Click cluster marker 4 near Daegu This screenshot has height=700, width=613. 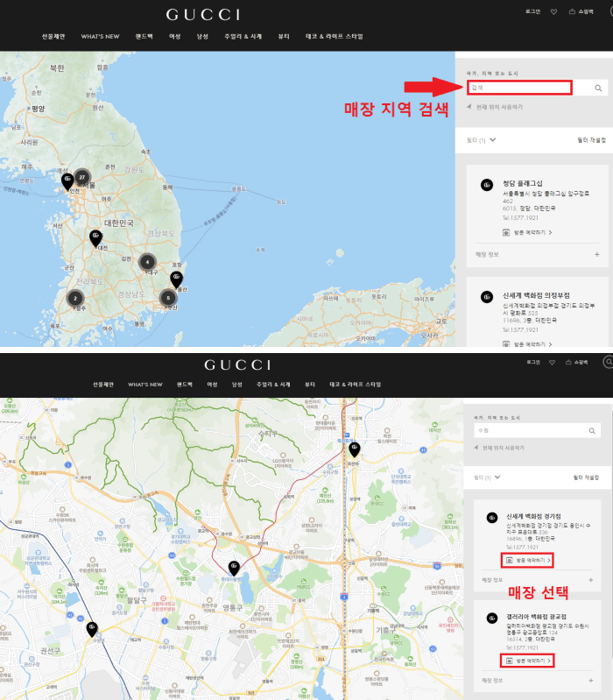(147, 262)
